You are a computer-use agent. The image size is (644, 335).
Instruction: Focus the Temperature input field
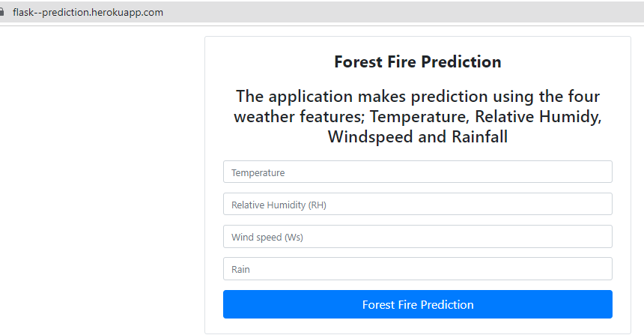418,172
